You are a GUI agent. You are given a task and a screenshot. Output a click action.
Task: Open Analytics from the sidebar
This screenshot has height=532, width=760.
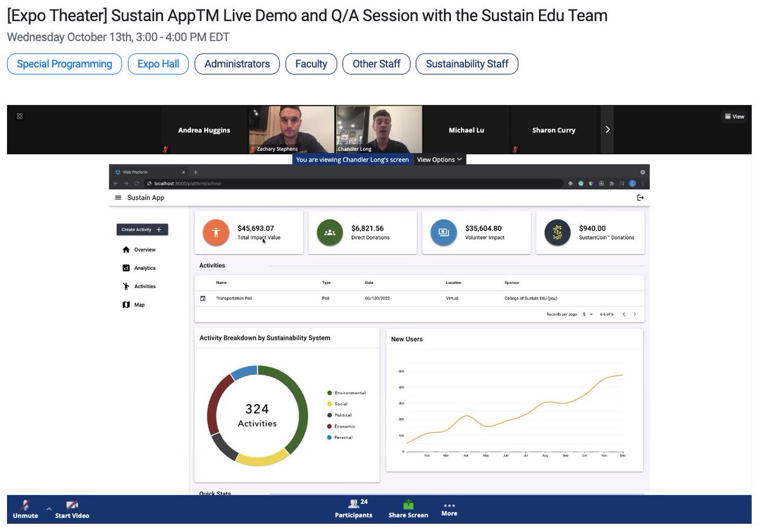139,268
